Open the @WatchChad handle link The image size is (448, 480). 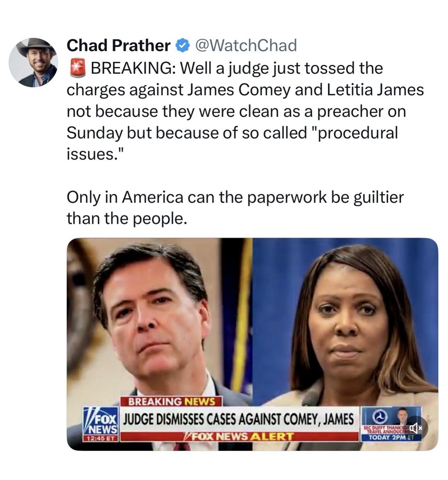[x=246, y=46]
